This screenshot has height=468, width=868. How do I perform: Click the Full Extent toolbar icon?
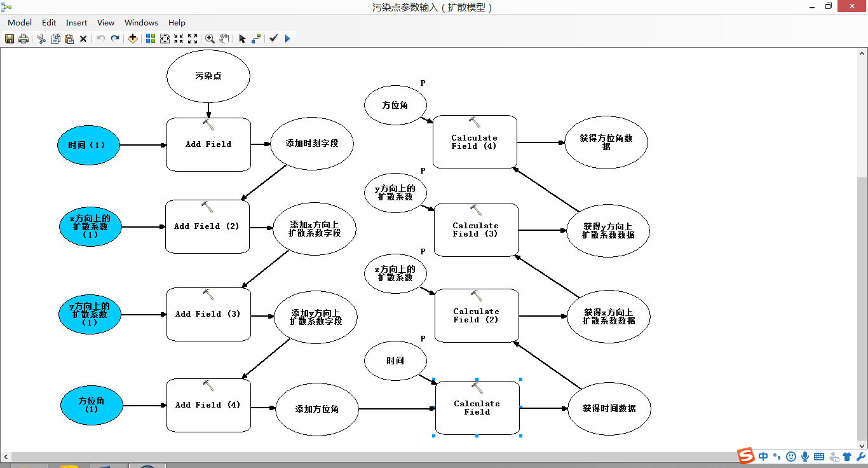[x=165, y=39]
